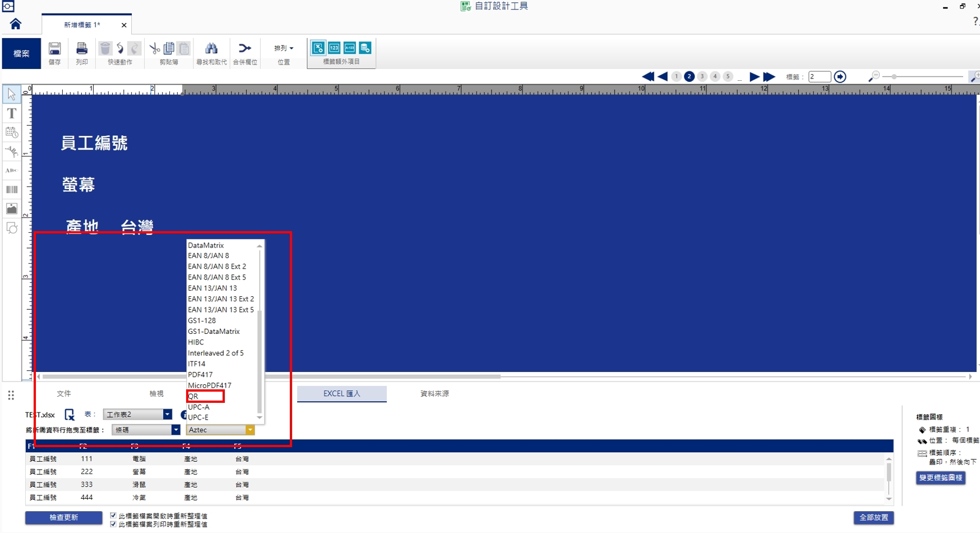Click the Home icon
The image size is (980, 533).
pyautogui.click(x=16, y=24)
